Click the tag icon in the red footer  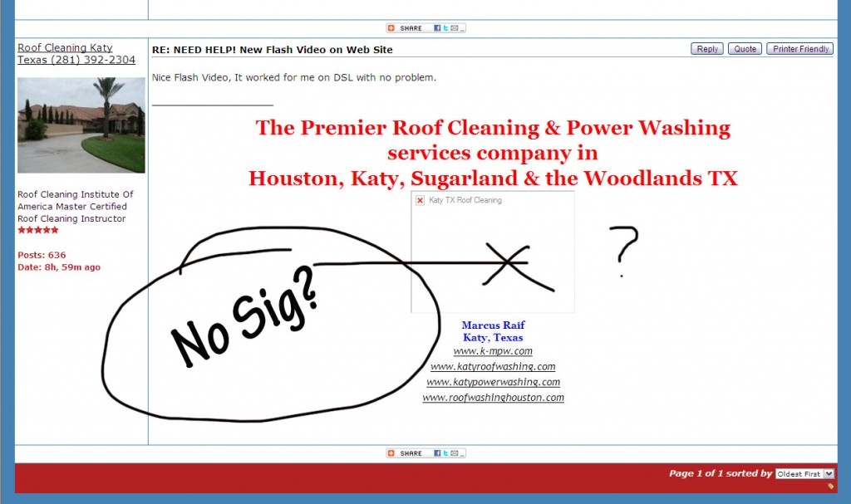coord(830,487)
